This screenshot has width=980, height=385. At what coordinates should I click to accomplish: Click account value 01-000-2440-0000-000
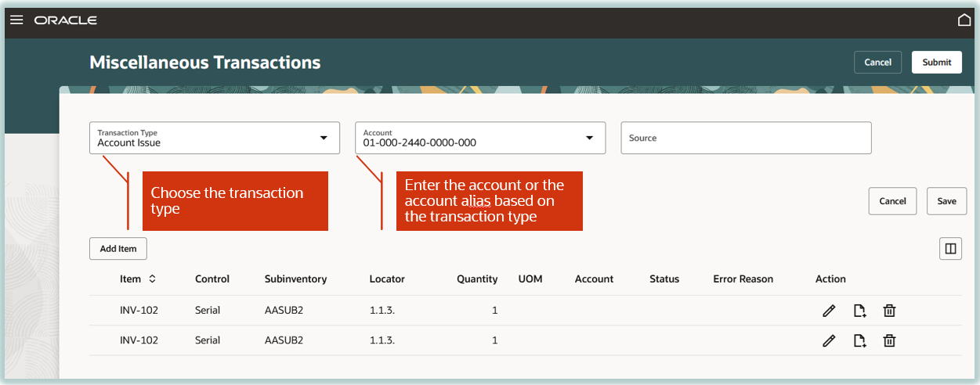419,143
